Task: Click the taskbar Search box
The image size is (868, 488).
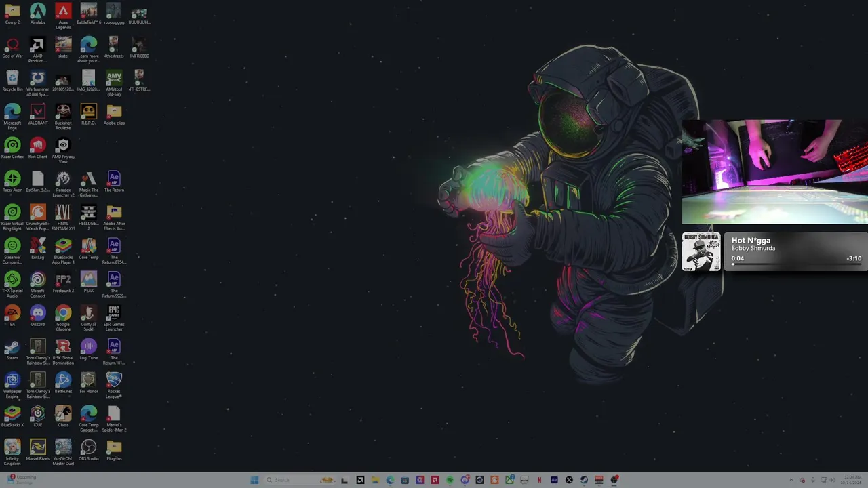Action: click(x=300, y=480)
